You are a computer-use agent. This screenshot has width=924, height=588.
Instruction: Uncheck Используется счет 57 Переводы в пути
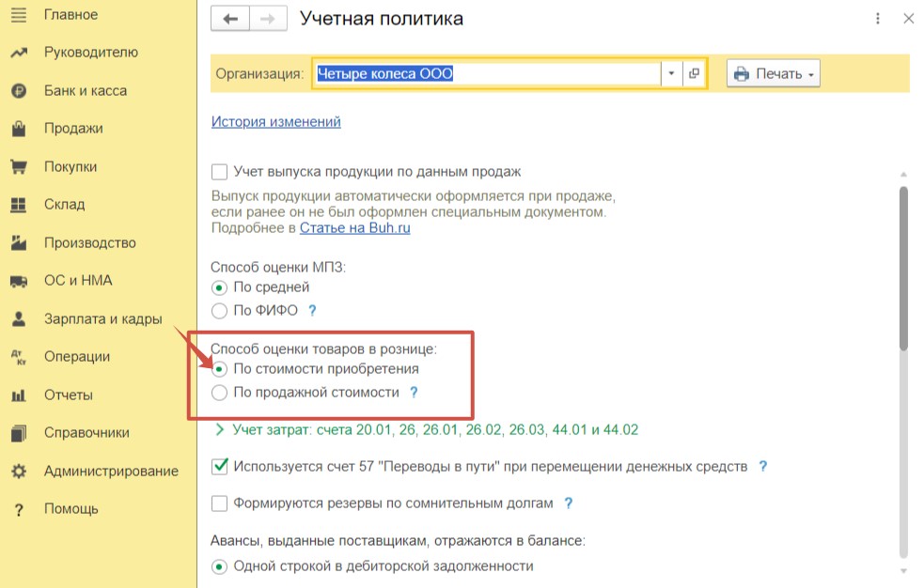coord(219,466)
